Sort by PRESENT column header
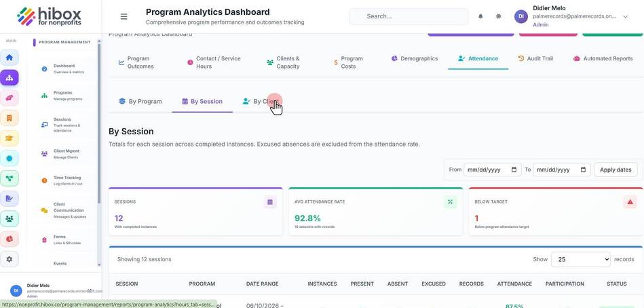This screenshot has width=644, height=308. coord(362,284)
